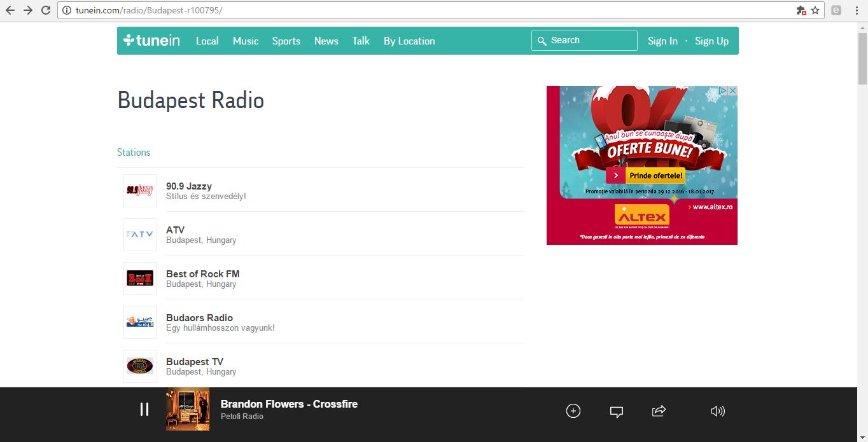
Task: Click the page vertical scrollbar thumb
Action: 862,57
